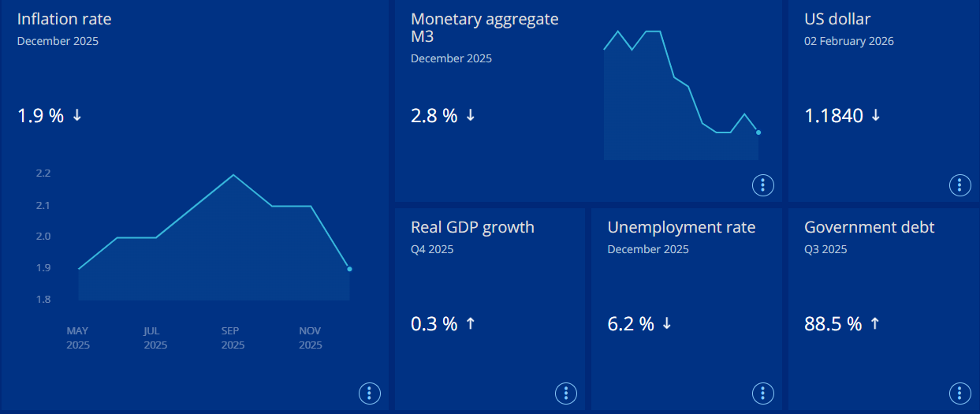The height and width of the screenshot is (414, 980).
Task: Click the last data point on inflation chart
Action: (349, 269)
